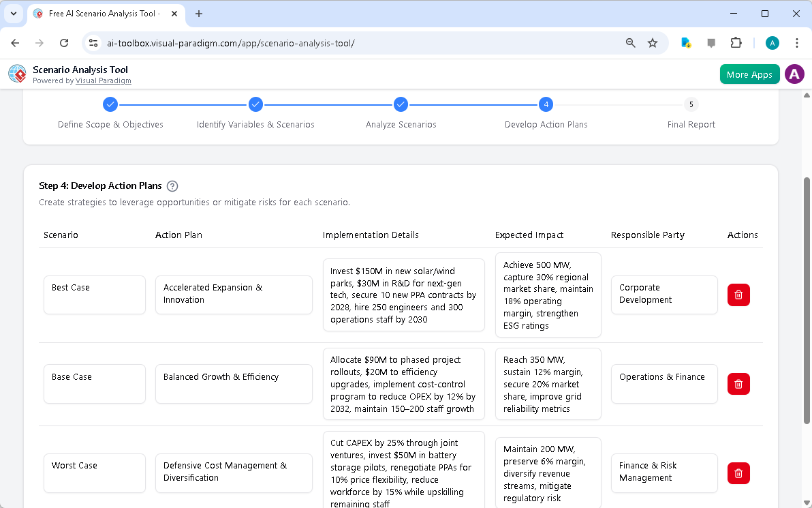Bookmark the page using the star icon
Viewport: 812px width, 508px height.
pyautogui.click(x=653, y=42)
